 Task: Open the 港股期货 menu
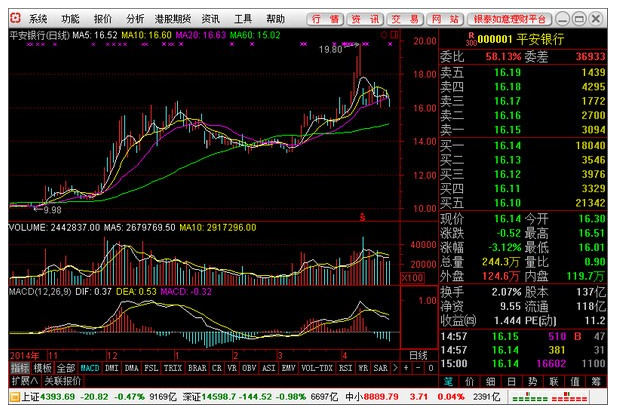pyautogui.click(x=173, y=19)
